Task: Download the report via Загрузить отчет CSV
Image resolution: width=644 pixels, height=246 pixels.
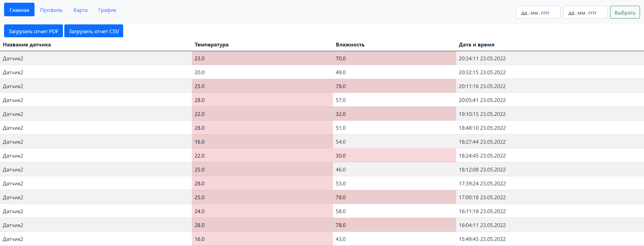Action: coord(94,31)
